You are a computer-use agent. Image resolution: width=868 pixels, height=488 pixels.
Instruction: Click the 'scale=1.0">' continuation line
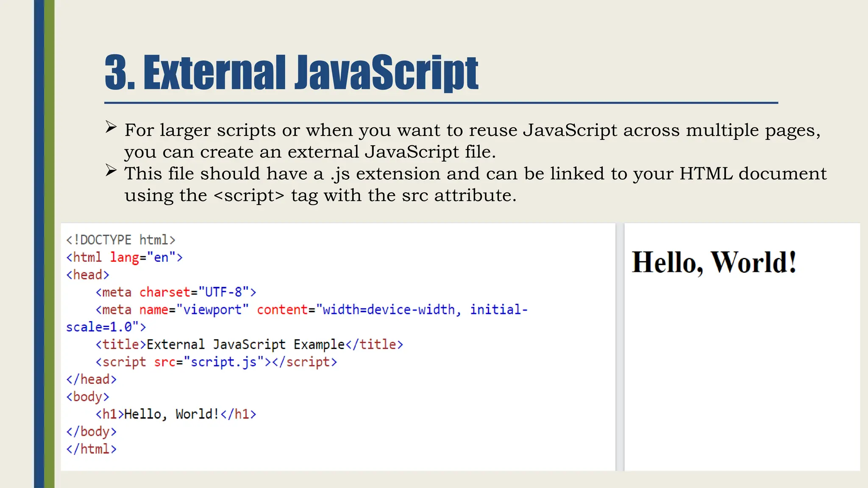tap(106, 327)
